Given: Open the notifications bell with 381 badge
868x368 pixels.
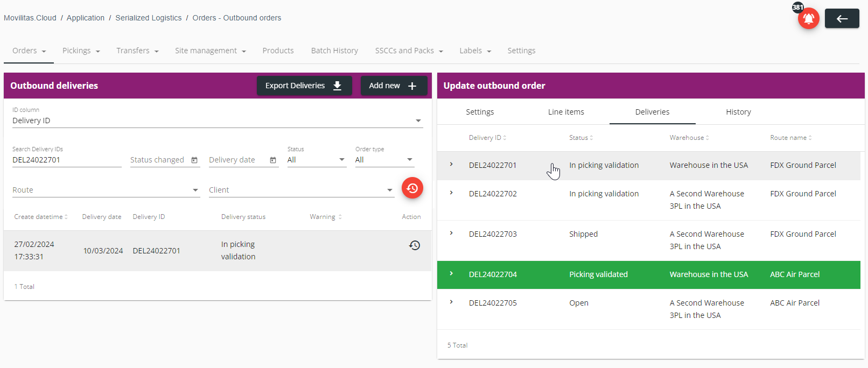Looking at the screenshot, I should pos(808,18).
